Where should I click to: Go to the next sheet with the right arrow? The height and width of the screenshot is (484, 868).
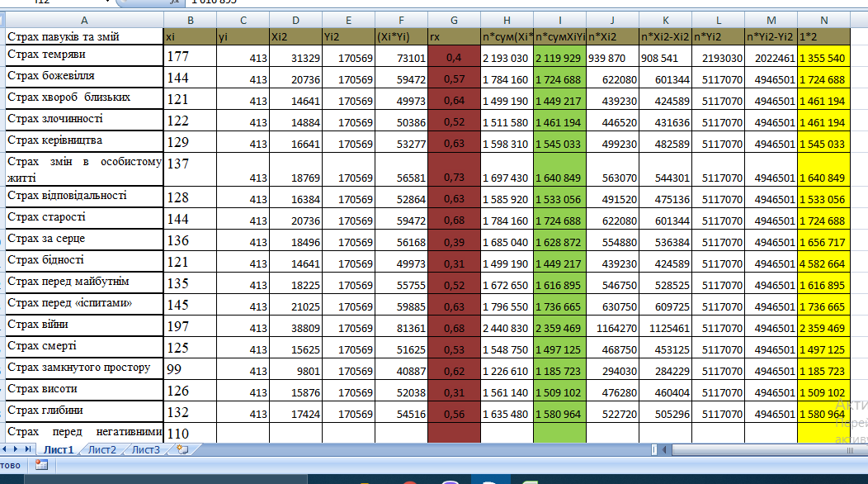(x=15, y=449)
